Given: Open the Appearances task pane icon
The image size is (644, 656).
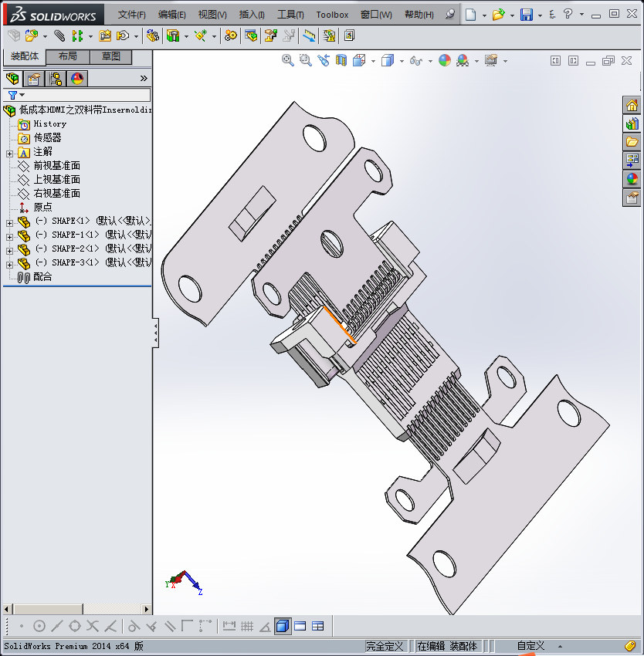Looking at the screenshot, I should [x=632, y=179].
